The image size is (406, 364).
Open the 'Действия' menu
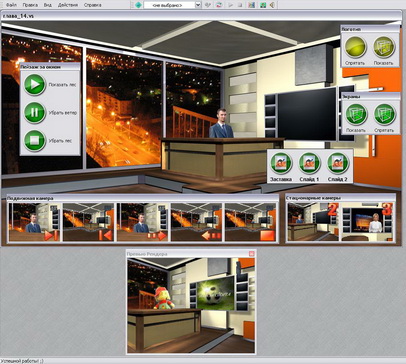pos(68,5)
